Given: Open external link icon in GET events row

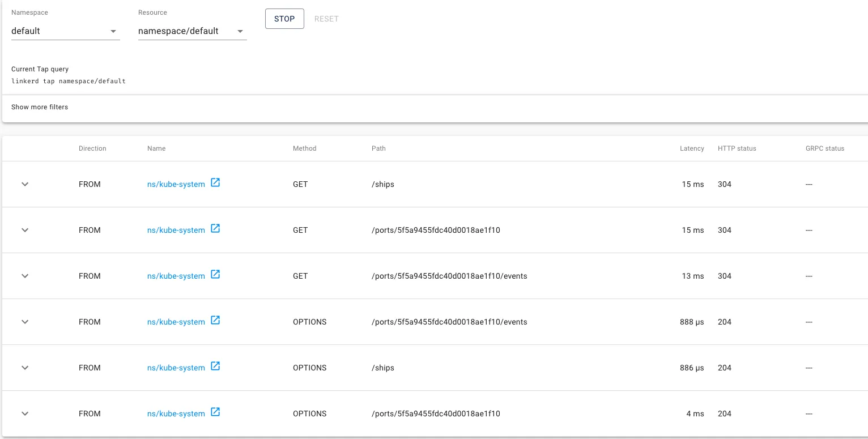Looking at the screenshot, I should (215, 275).
